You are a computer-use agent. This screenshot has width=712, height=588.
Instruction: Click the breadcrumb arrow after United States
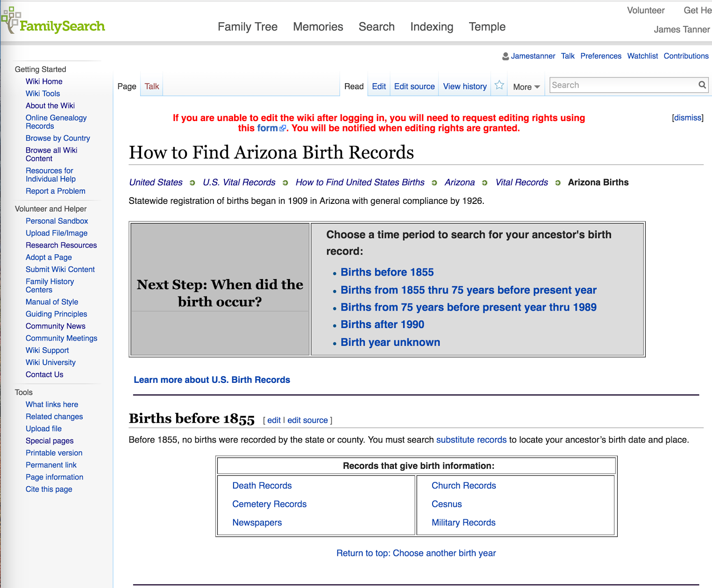[192, 182]
